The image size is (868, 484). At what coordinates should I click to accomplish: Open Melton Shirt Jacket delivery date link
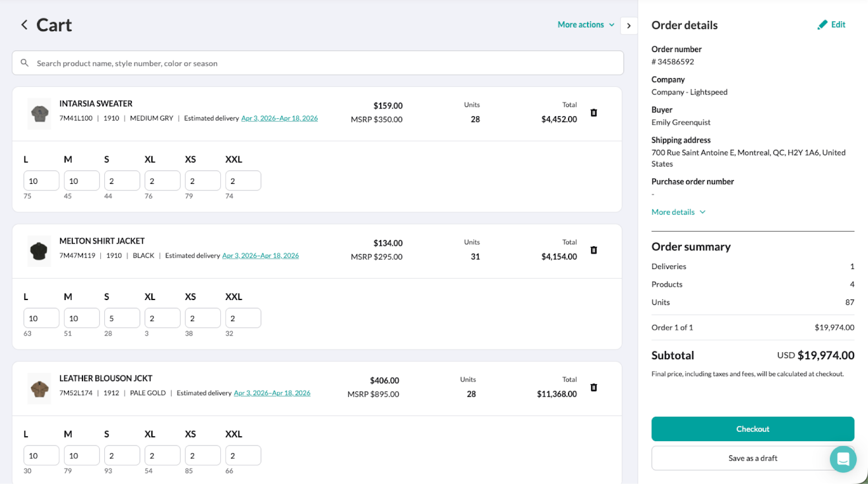coord(260,256)
